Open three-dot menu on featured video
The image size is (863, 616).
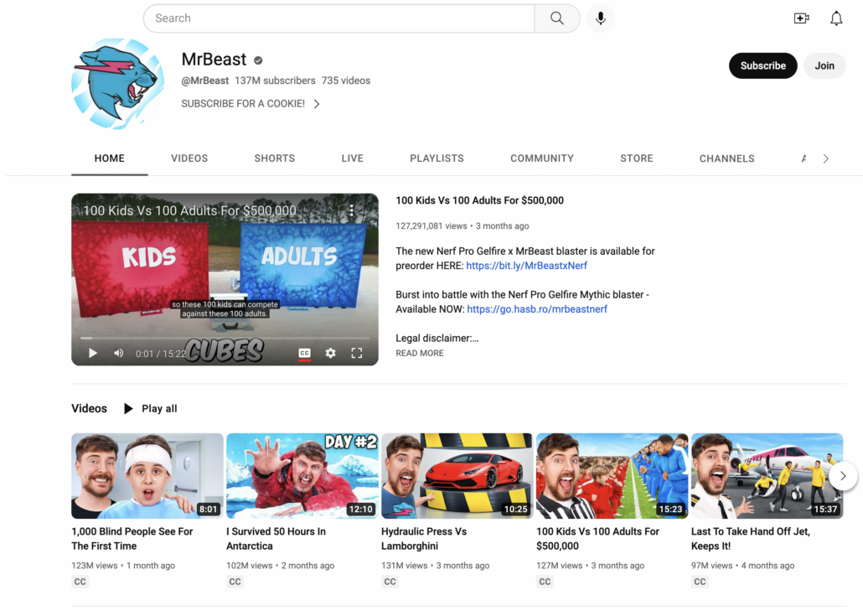[x=351, y=210]
